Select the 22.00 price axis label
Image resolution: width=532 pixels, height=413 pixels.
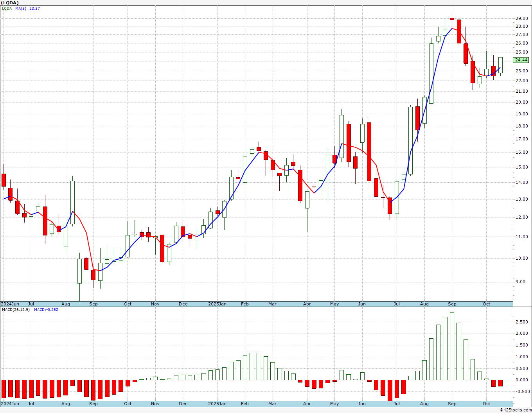click(521, 81)
